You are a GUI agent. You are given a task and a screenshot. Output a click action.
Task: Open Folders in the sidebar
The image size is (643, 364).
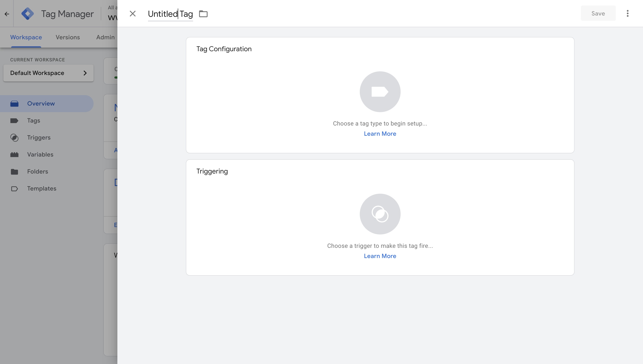pyautogui.click(x=38, y=172)
